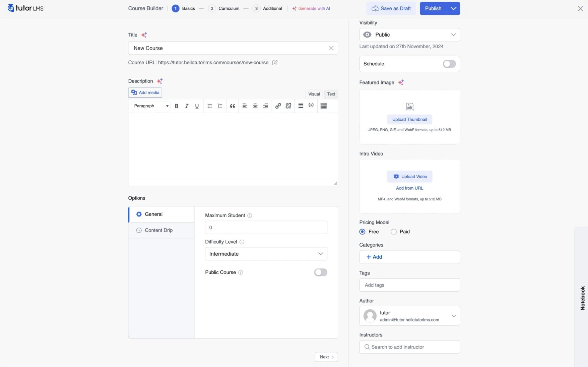Click the code view icon
The height and width of the screenshot is (367, 588).
tap(311, 106)
